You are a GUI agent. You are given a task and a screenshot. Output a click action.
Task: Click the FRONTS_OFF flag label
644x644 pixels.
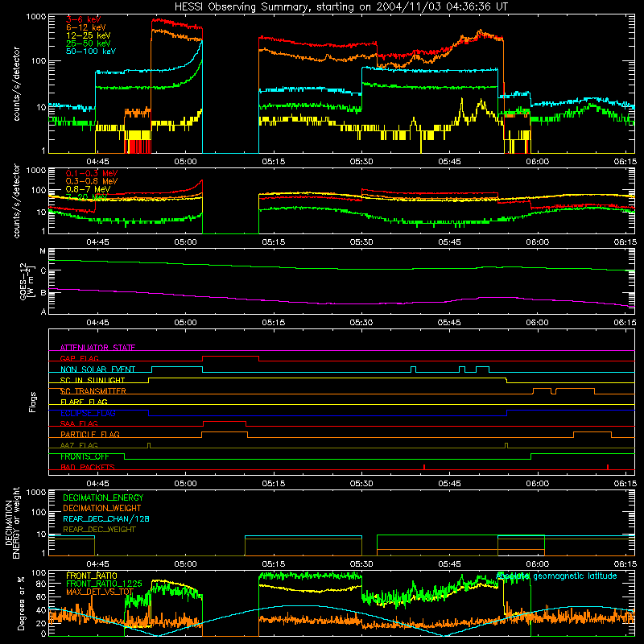[x=85, y=456]
